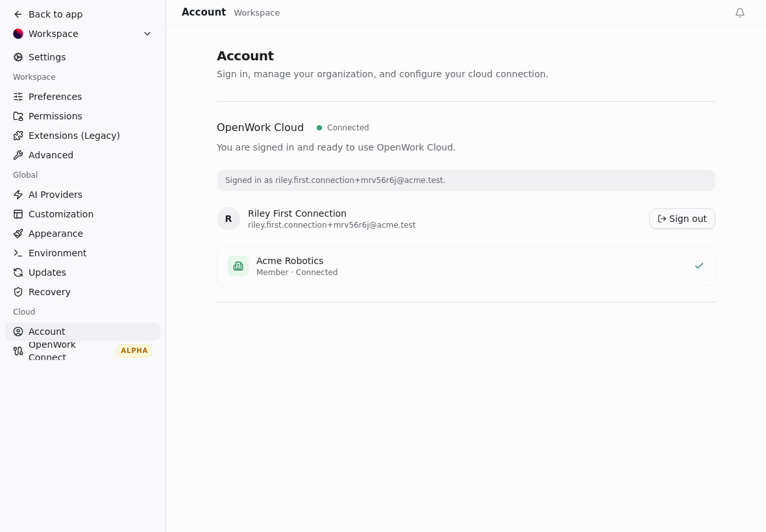Click the green Connected status dot
The width and height of the screenshot is (766, 532).
[x=319, y=128]
